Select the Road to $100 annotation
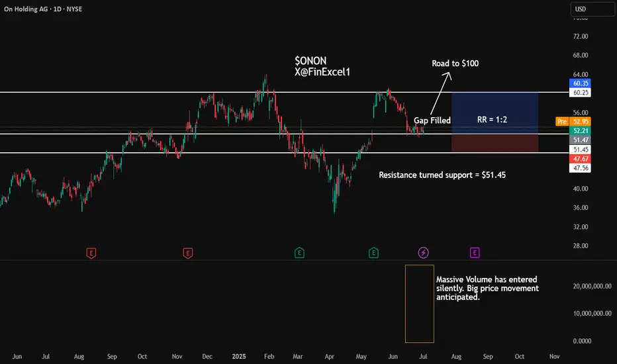 point(455,64)
